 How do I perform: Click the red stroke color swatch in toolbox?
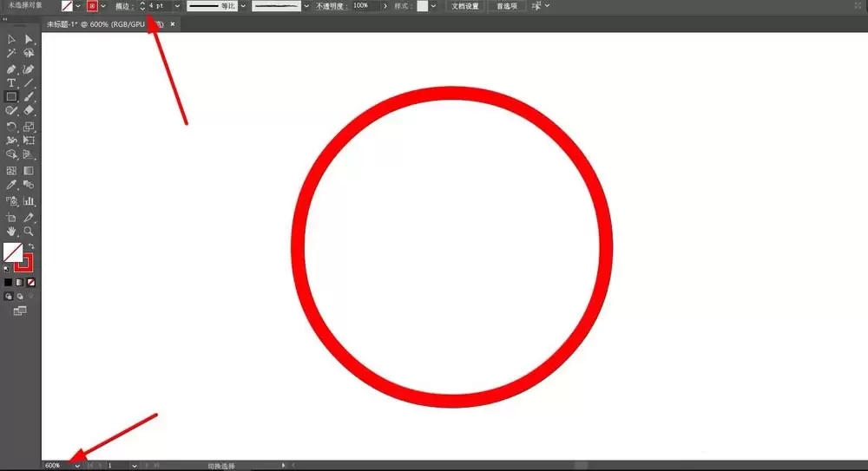[23, 263]
